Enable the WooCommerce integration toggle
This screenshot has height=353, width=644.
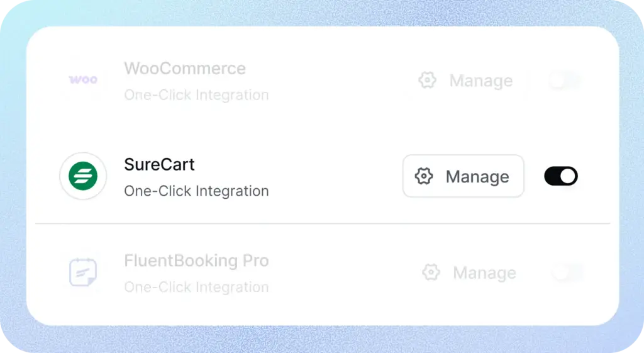coord(564,81)
